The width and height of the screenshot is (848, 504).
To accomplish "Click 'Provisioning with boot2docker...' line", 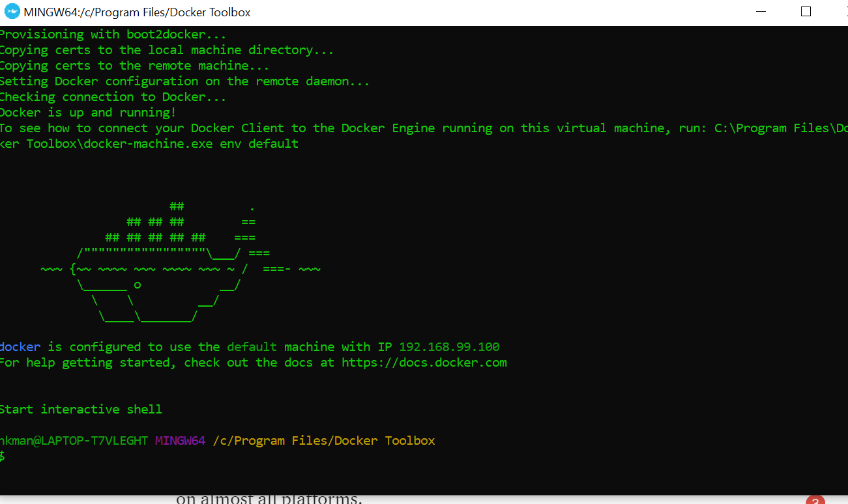I will (x=113, y=35).
